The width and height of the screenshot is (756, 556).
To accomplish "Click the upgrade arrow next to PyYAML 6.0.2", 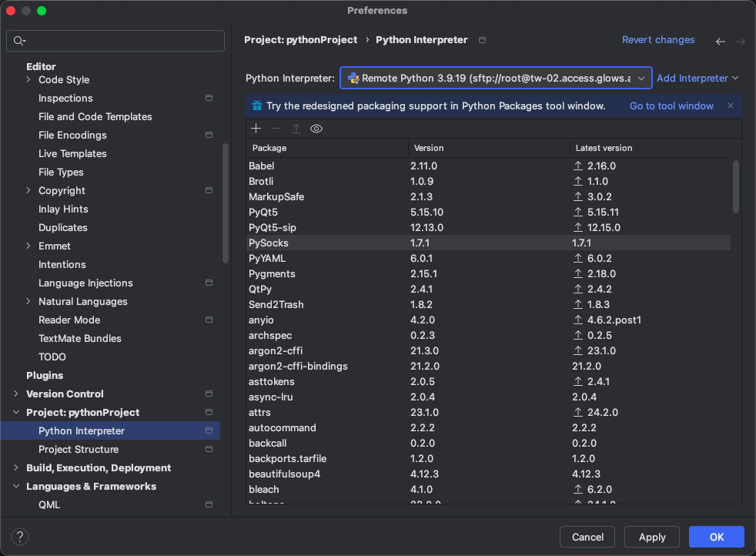I will pyautogui.click(x=578, y=259).
